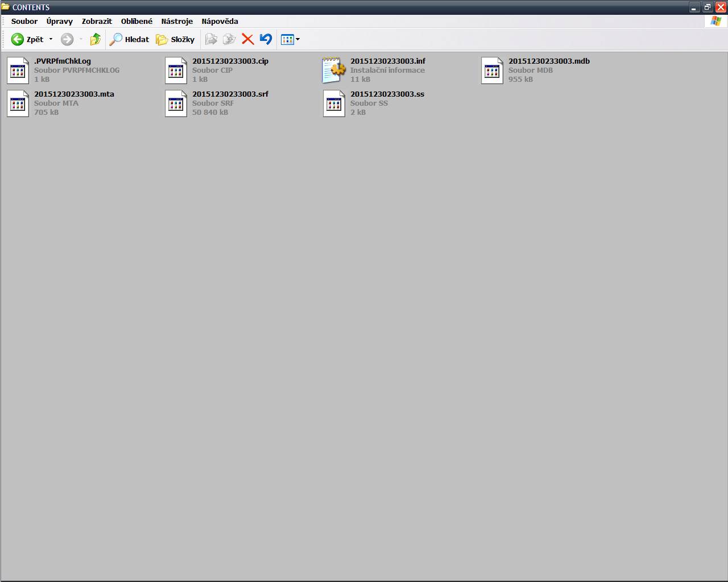Toggle the Složky folders pane button
This screenshot has width=728, height=582.
coord(175,39)
